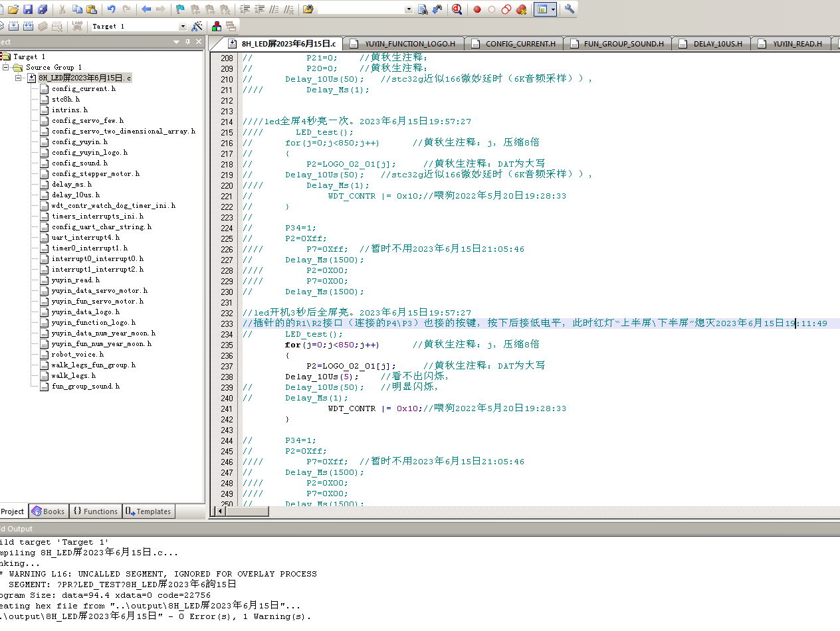Navigate backwards with the blue arrow
The image size is (840, 631).
(146, 9)
